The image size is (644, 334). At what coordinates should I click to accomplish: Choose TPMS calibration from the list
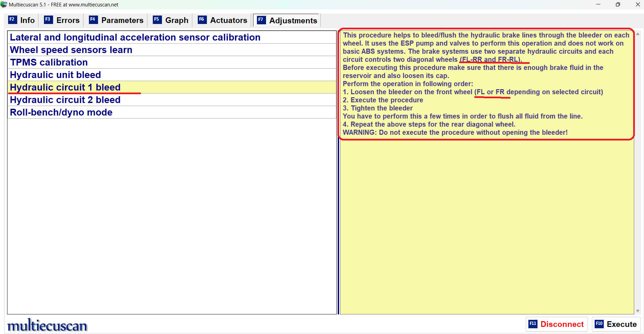(172, 62)
